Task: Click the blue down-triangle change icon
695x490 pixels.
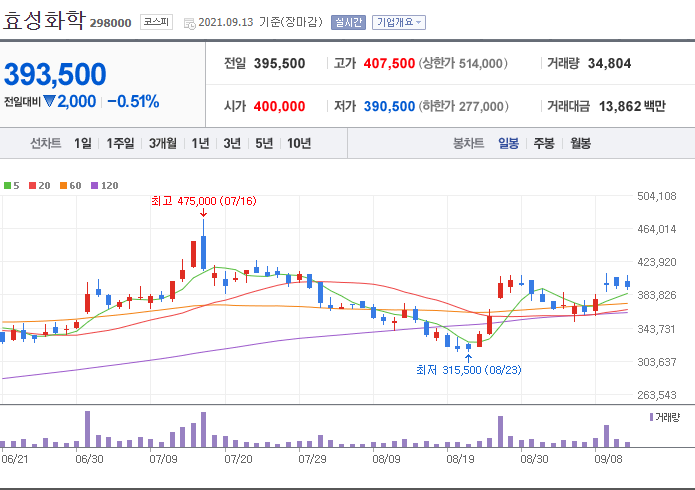Action: tap(49, 102)
